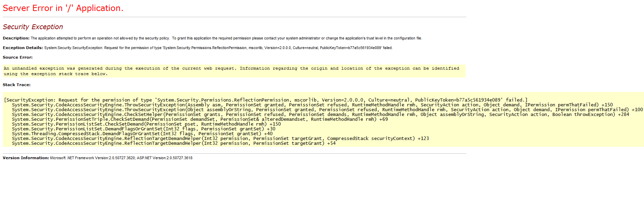644x223 pixels.
Task: Click the 'Server Error in '/' Application.' heading
Action: tap(63, 8)
